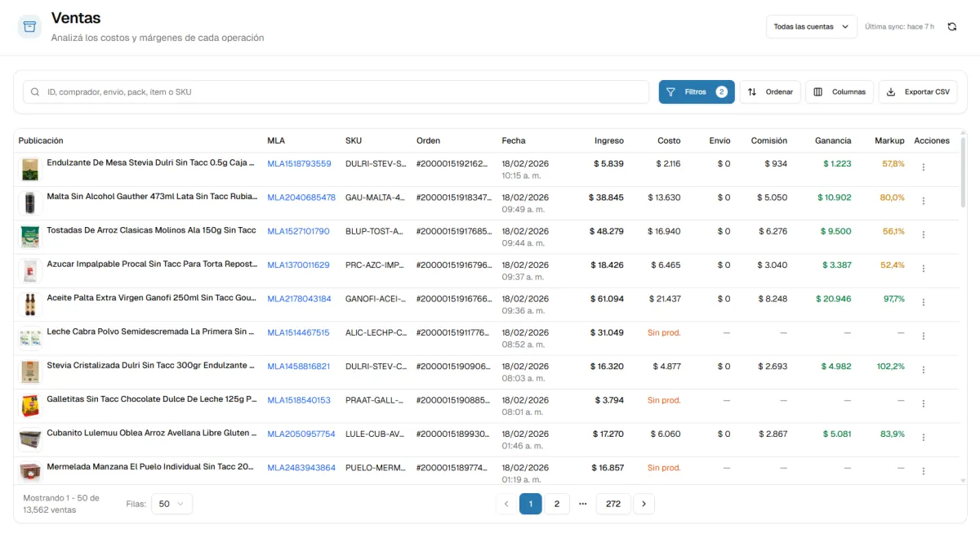The width and height of the screenshot is (980, 534).
Task: Open actions menu for Aceite Palta Ganofi row
Action: pyautogui.click(x=924, y=302)
